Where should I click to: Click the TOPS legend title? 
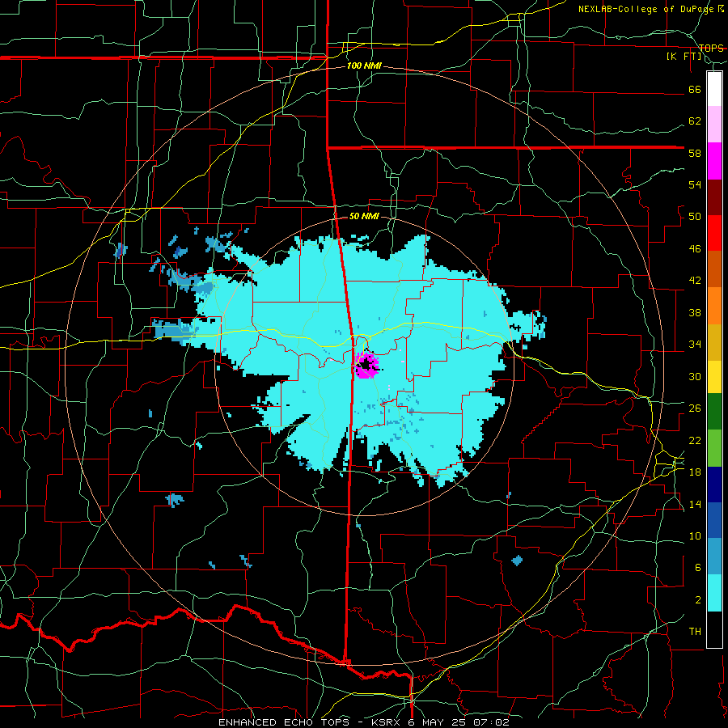(x=711, y=48)
